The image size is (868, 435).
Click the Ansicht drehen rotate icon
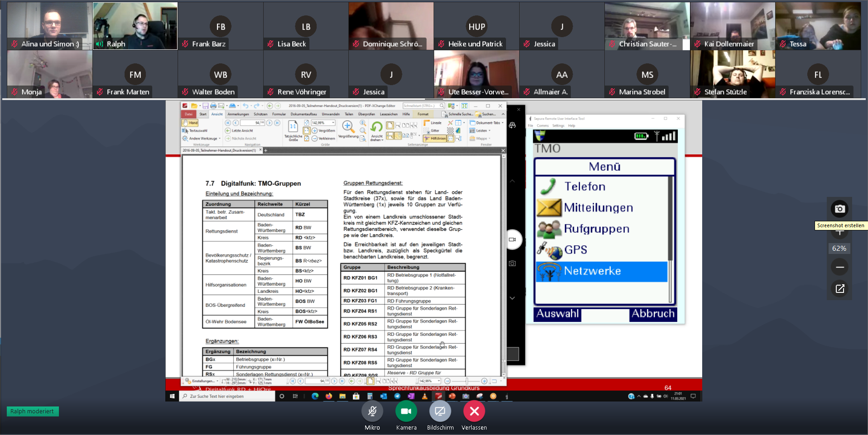click(376, 128)
